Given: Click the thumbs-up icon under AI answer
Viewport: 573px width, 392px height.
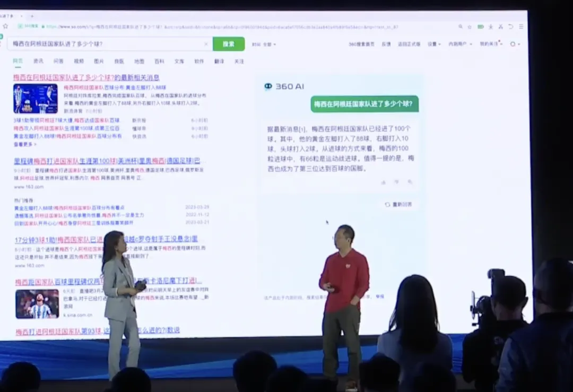Looking at the screenshot, I should (x=384, y=182).
